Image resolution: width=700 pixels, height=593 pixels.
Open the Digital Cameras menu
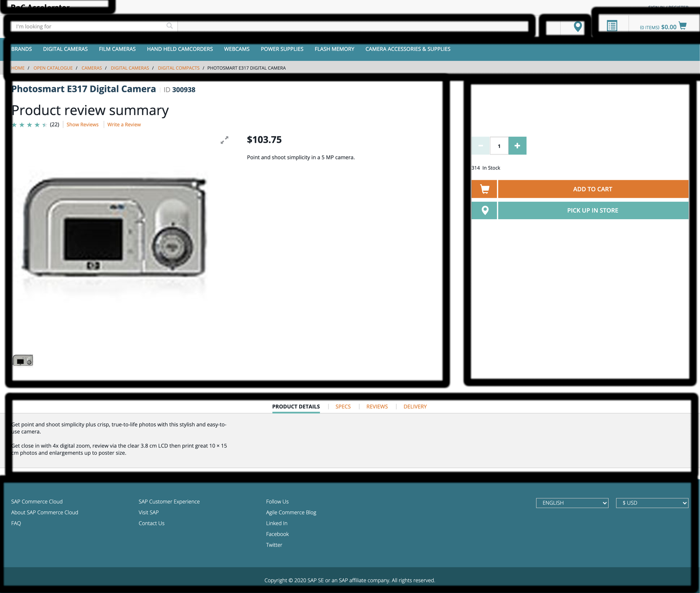(65, 49)
